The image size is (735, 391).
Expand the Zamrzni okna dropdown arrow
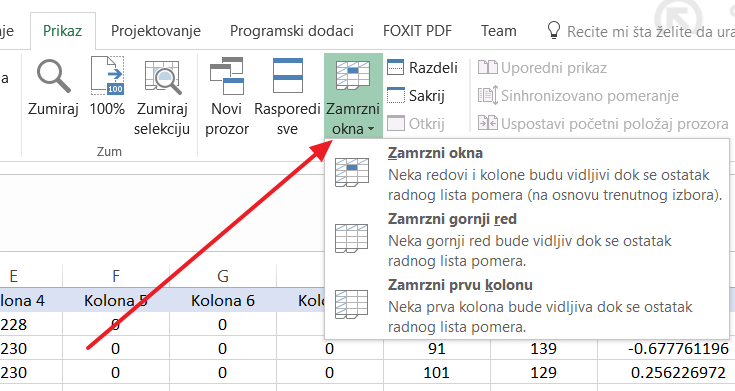(371, 129)
